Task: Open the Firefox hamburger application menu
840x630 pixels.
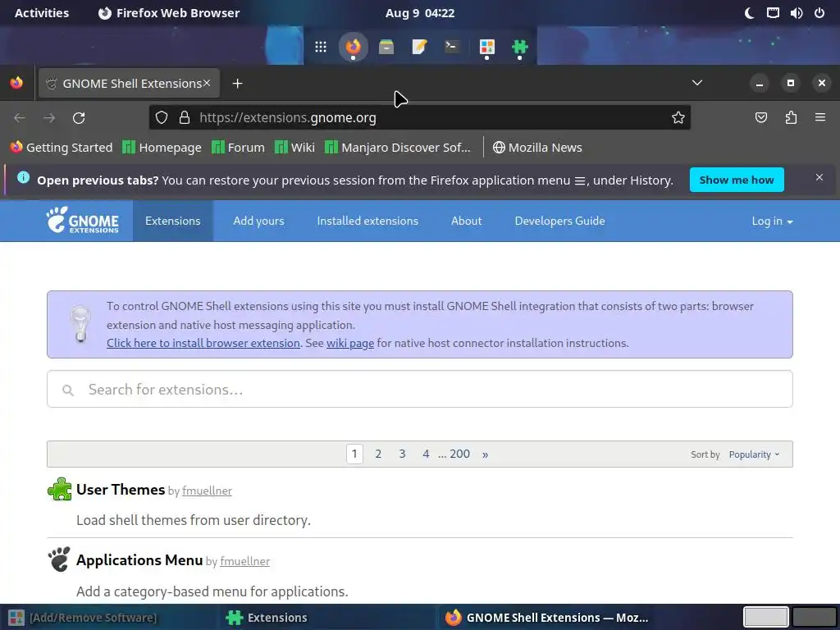Action: tap(820, 117)
